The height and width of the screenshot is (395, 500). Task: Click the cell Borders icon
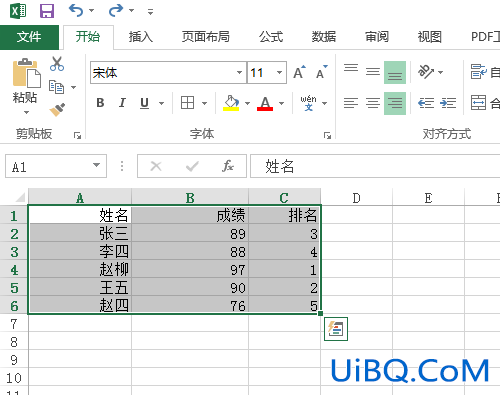[187, 103]
